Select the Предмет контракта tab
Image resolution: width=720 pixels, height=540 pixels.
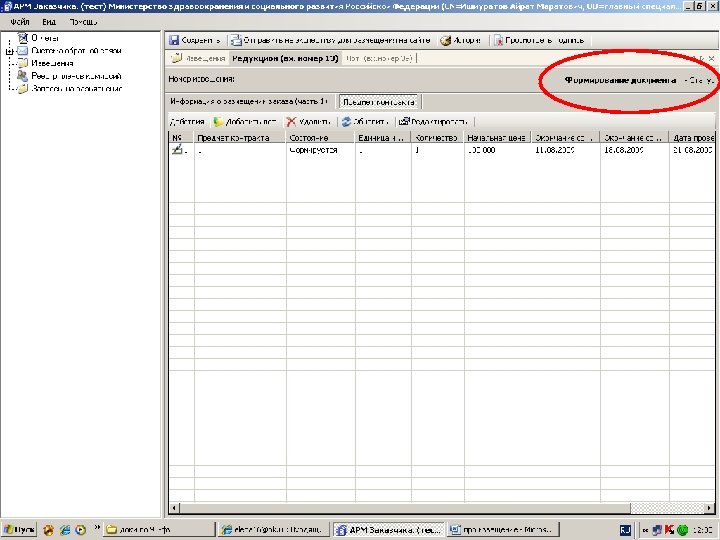pyautogui.click(x=379, y=102)
